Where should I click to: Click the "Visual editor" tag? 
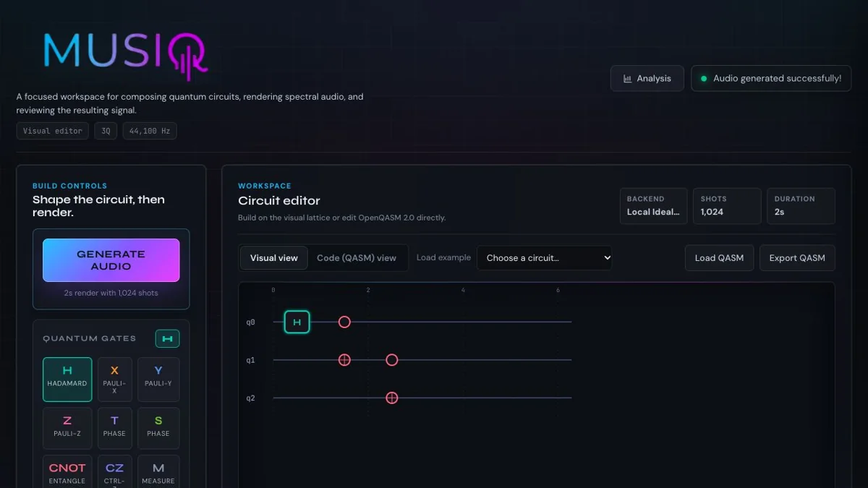tap(53, 131)
